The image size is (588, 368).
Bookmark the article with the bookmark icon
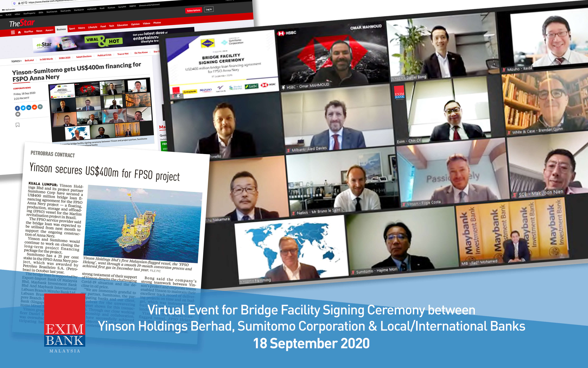[x=17, y=125]
